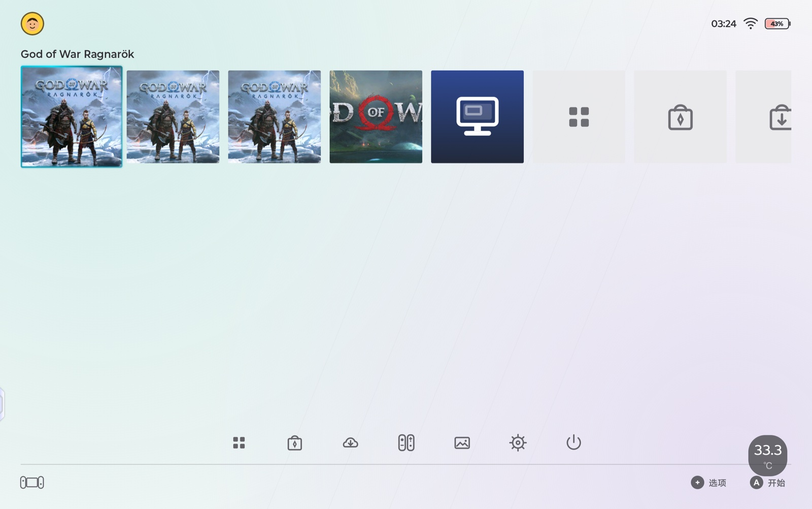Click the plus 选项 options button
The height and width of the screenshot is (509, 812).
(x=709, y=483)
